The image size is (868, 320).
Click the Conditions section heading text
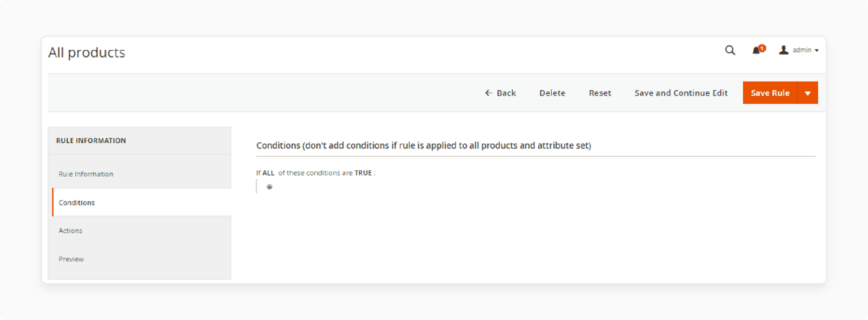(424, 145)
